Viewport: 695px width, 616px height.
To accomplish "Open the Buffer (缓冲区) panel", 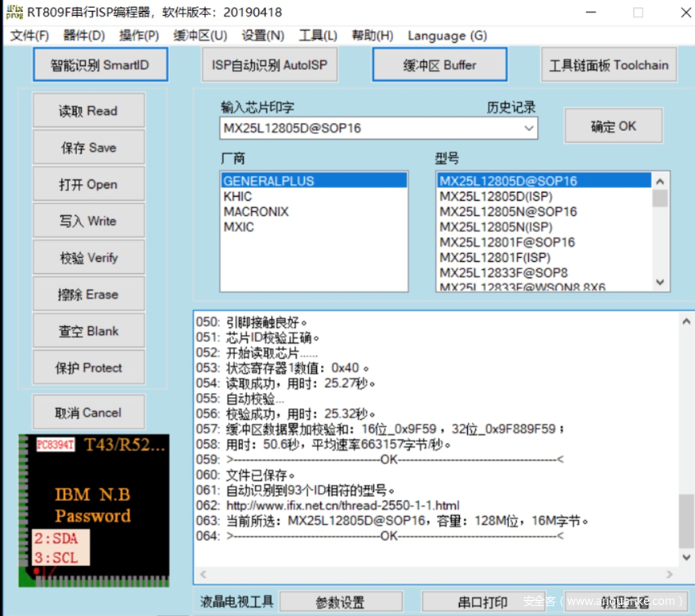I will click(x=439, y=64).
